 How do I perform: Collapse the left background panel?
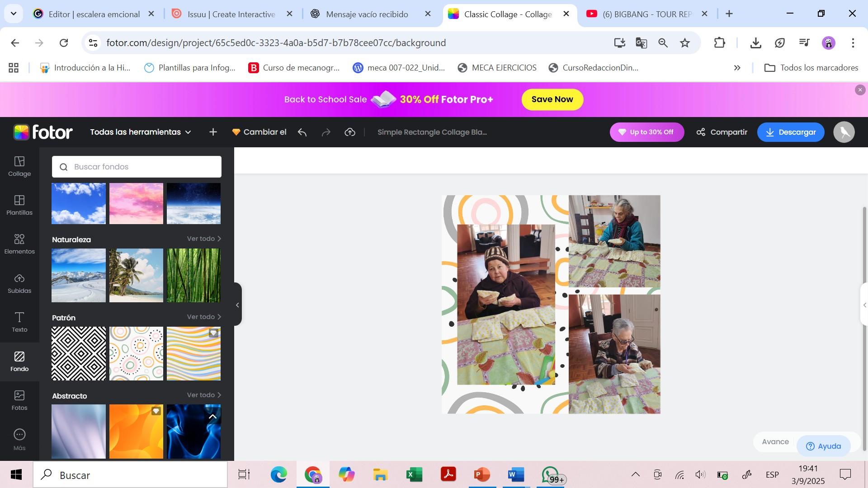coord(237,305)
